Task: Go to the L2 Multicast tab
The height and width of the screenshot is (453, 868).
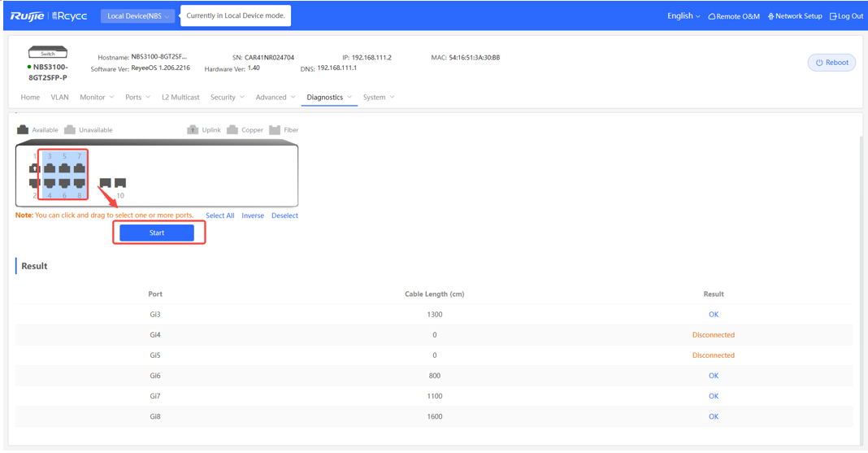Action: pos(180,98)
